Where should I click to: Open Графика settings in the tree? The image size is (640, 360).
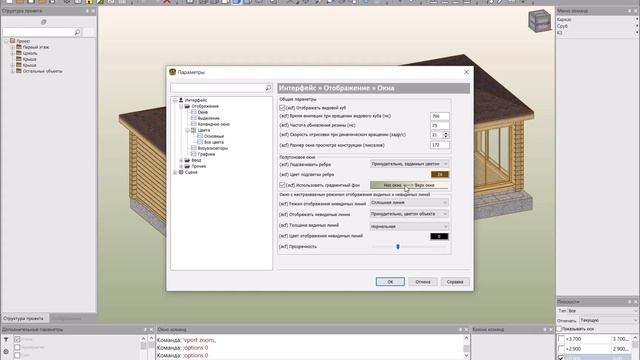point(206,154)
